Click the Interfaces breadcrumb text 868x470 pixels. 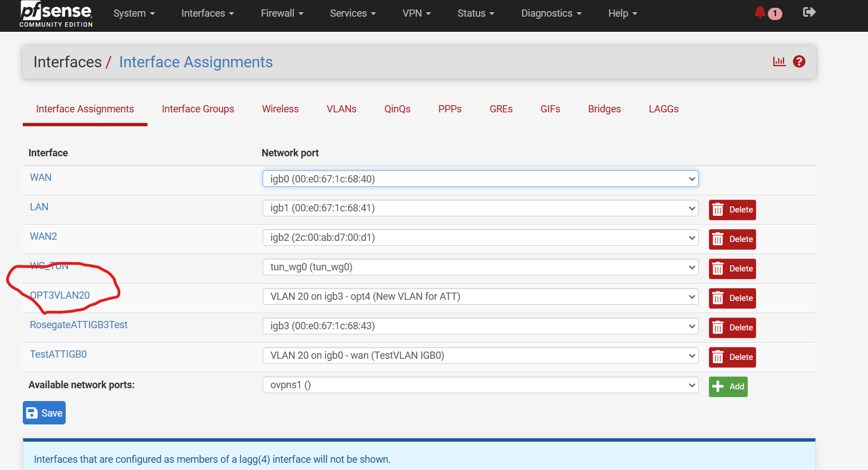(67, 62)
